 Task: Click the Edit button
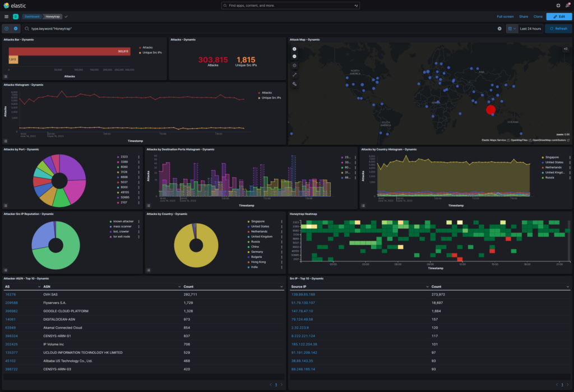coord(559,16)
